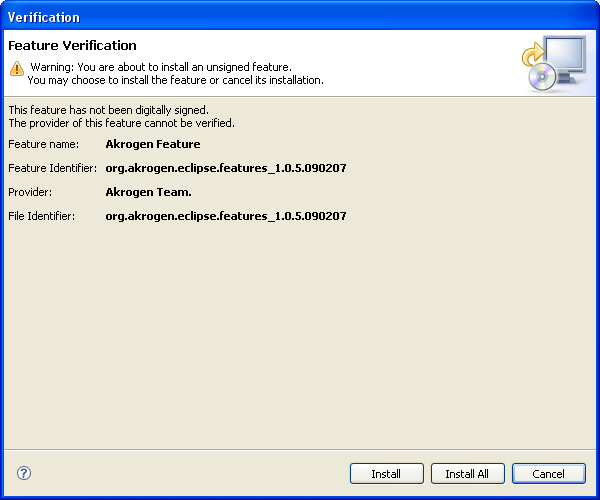The image size is (600, 500).
Task: Click the 'File Identifier:' label
Action: [42, 216]
